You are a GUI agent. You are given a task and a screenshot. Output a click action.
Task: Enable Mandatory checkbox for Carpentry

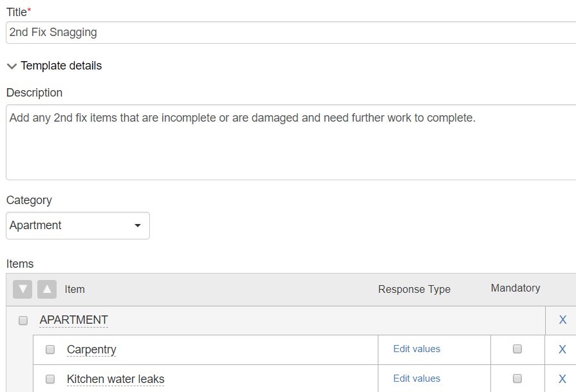(x=517, y=349)
